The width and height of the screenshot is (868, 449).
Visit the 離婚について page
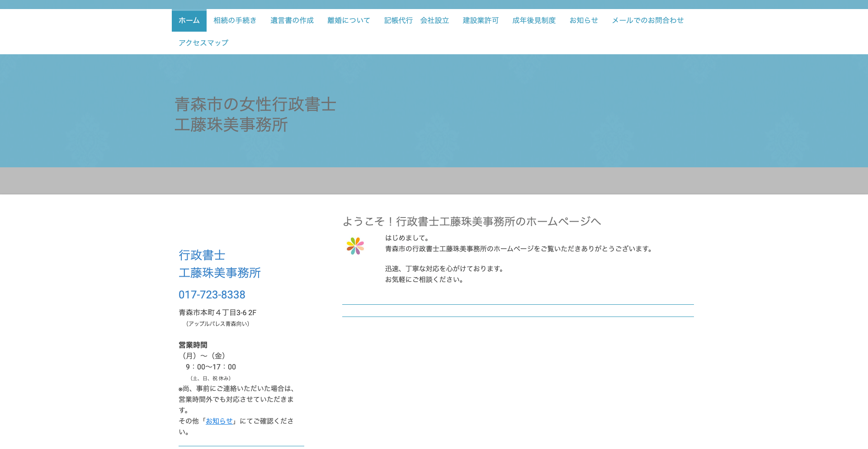[x=348, y=20]
